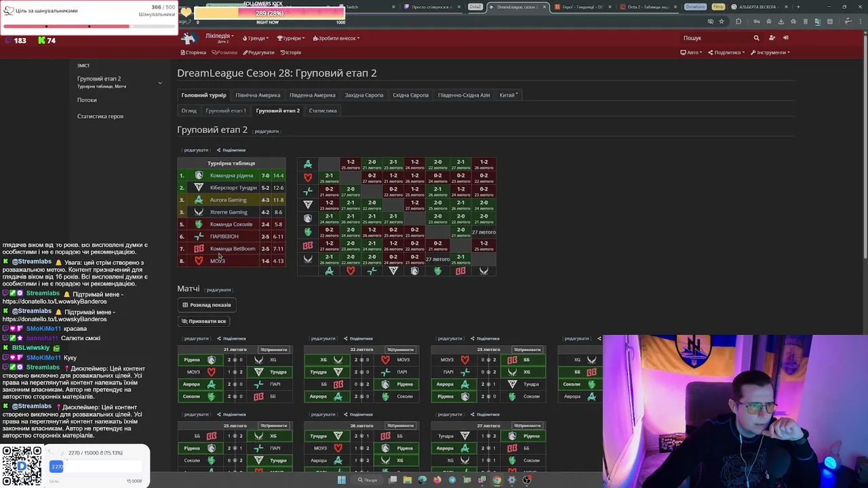Screen dimensions: 868x488
Task: Collapse the 'Груповий етап 2' contents chevron
Action: click(160, 83)
